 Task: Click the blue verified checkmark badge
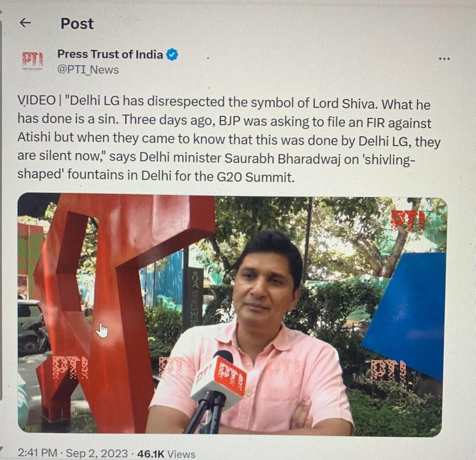(x=172, y=55)
